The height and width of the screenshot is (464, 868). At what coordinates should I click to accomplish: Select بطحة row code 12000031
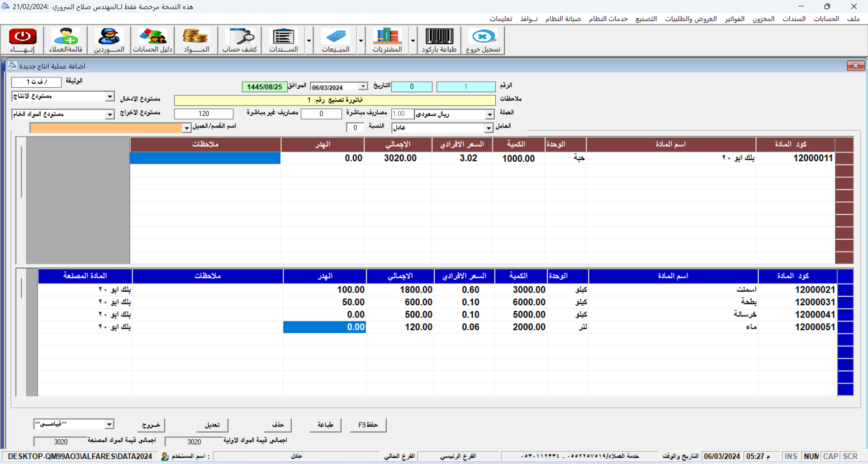pos(797,302)
